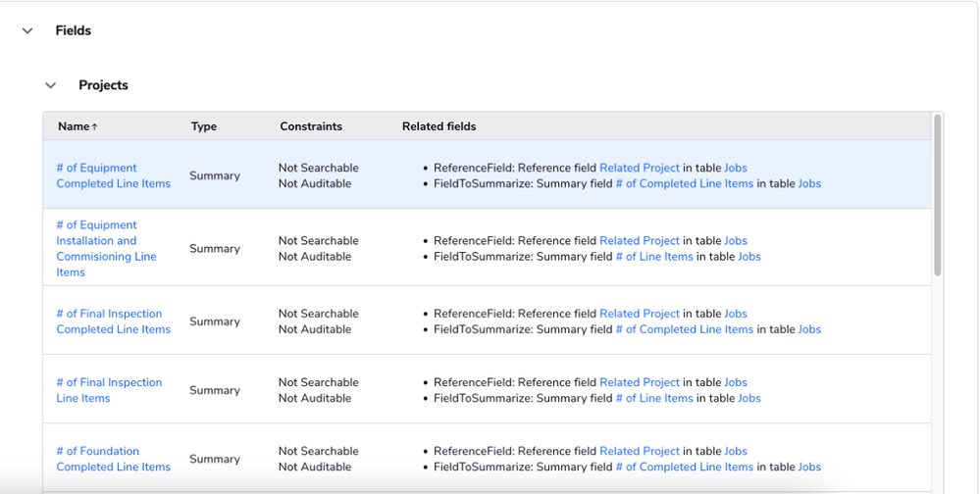Collapse the Projects section chevron
980x494 pixels.
pos(51,85)
